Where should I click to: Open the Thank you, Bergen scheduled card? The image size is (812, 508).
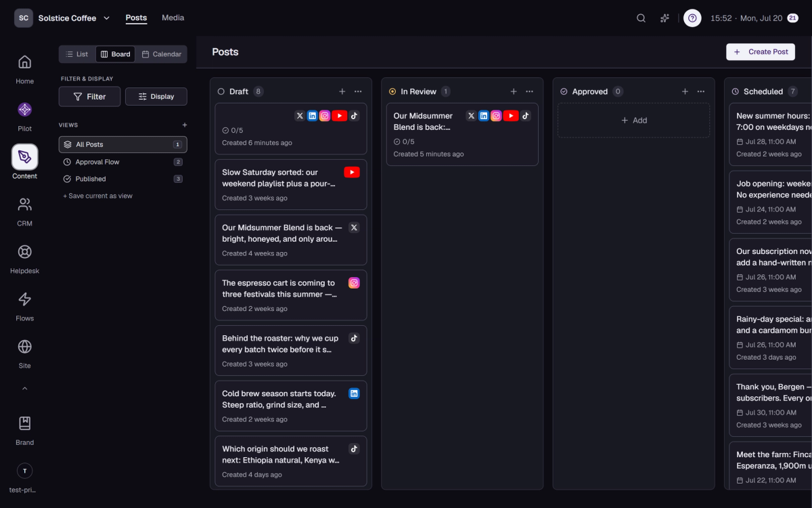click(771, 405)
